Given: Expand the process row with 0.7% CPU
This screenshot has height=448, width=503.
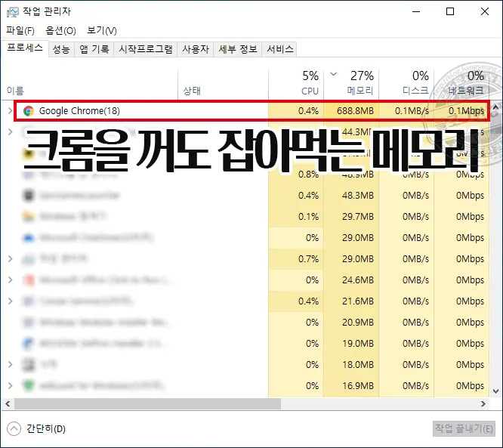Looking at the screenshot, I should (11, 258).
